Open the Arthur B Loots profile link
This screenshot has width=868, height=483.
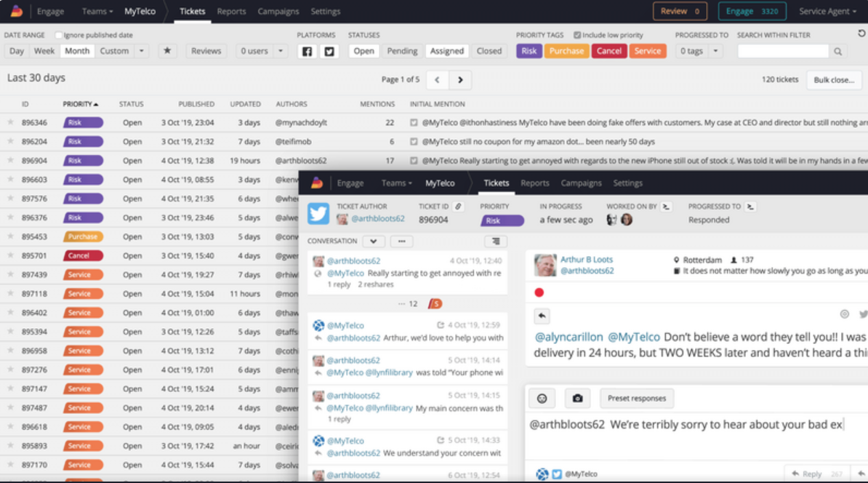[x=587, y=259]
